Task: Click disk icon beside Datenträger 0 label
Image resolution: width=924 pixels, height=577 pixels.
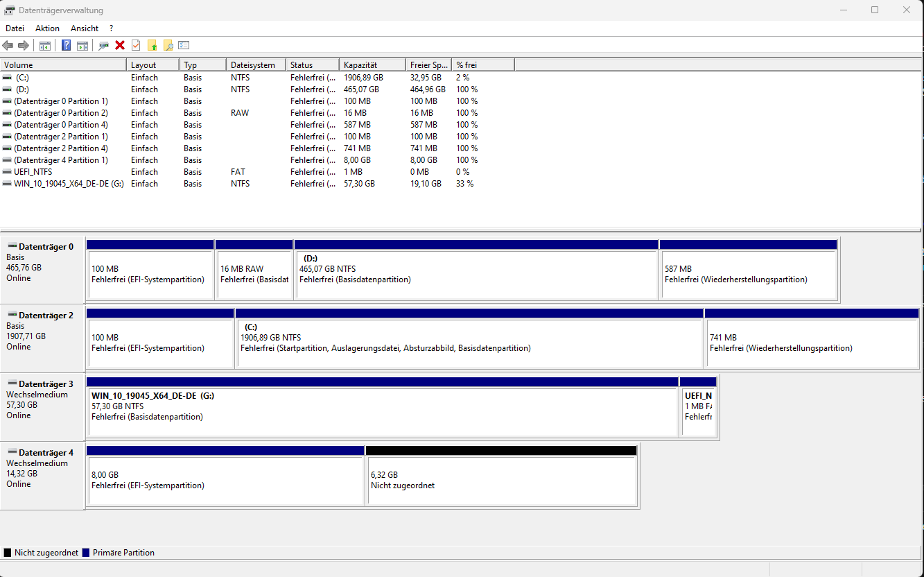Action: coord(12,246)
